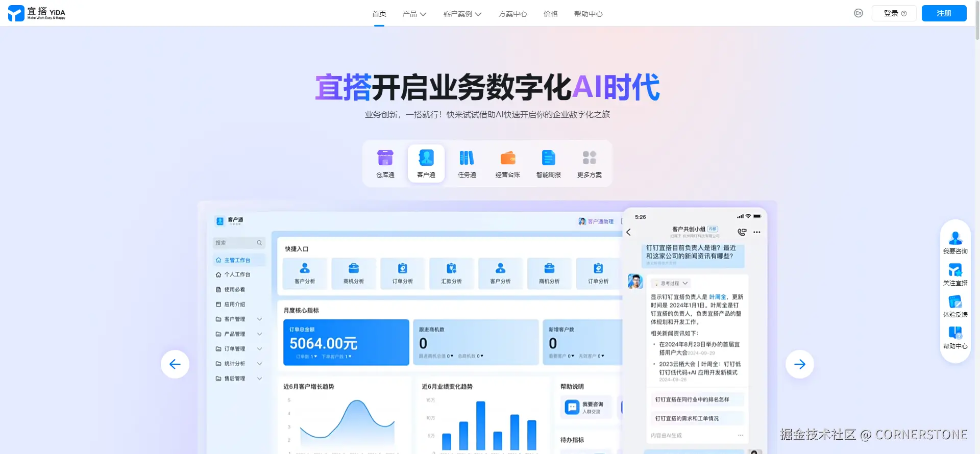Open 我要咨询 in floating sidebar
This screenshot has width=980, height=454.
[955, 243]
